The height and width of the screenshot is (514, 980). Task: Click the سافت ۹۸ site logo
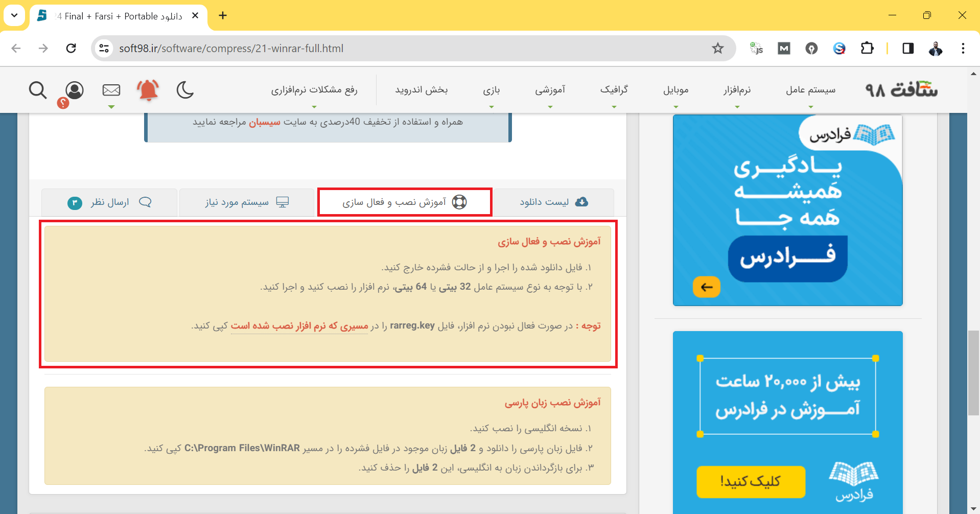(902, 90)
